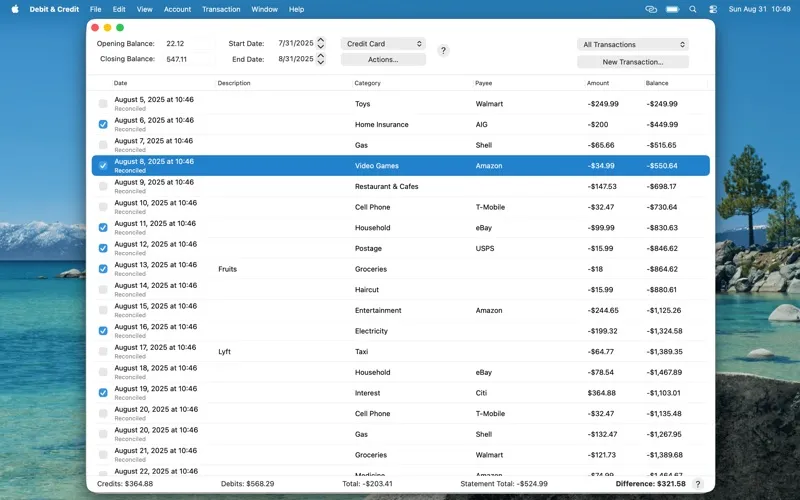Open the Actions... pop-up button
Image resolution: width=800 pixels, height=500 pixels.
[x=383, y=60]
